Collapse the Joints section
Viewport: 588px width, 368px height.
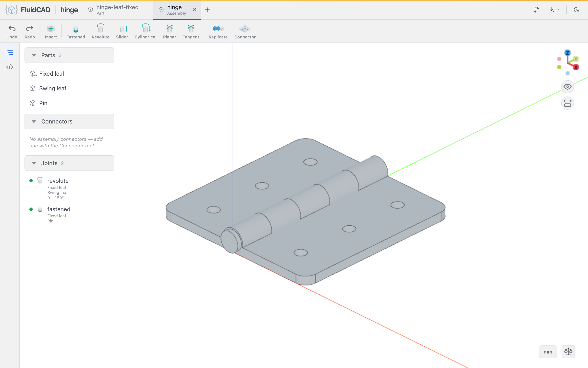[69, 163]
